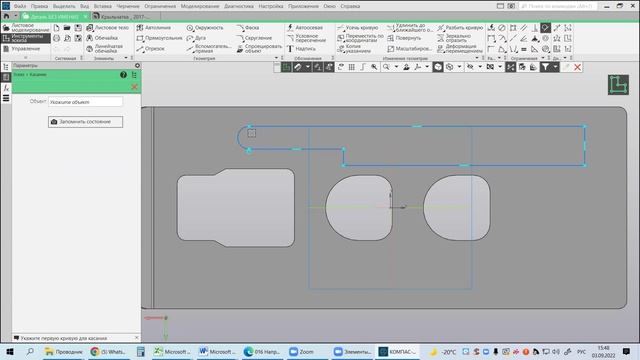640x360 pixels.
Task: Expand the Изменение геометрии panel group
Action: click(x=477, y=58)
